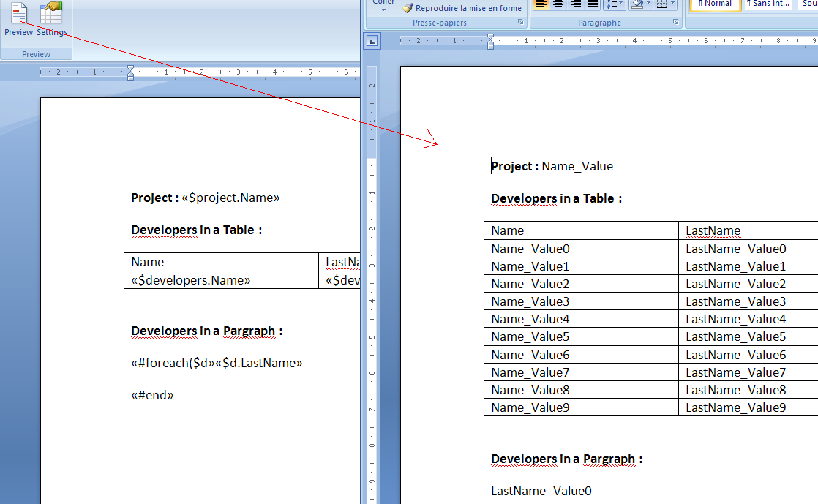Click Project : Name_Value line in right document

pyautogui.click(x=552, y=167)
